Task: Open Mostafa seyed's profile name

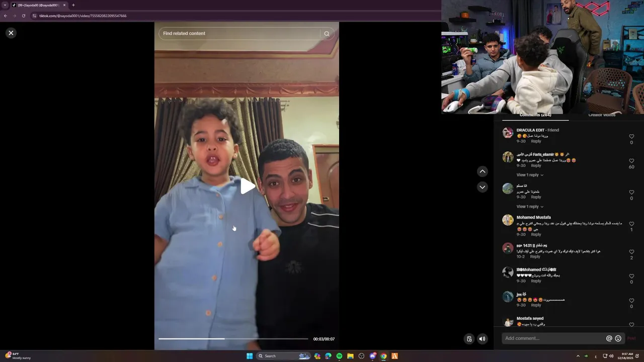Action: click(x=530, y=318)
